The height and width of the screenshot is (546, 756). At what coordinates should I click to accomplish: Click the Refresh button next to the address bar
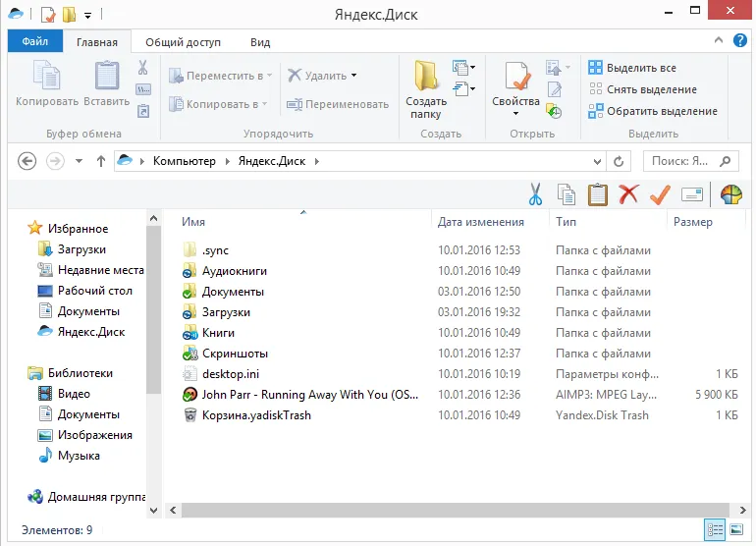[x=619, y=161]
